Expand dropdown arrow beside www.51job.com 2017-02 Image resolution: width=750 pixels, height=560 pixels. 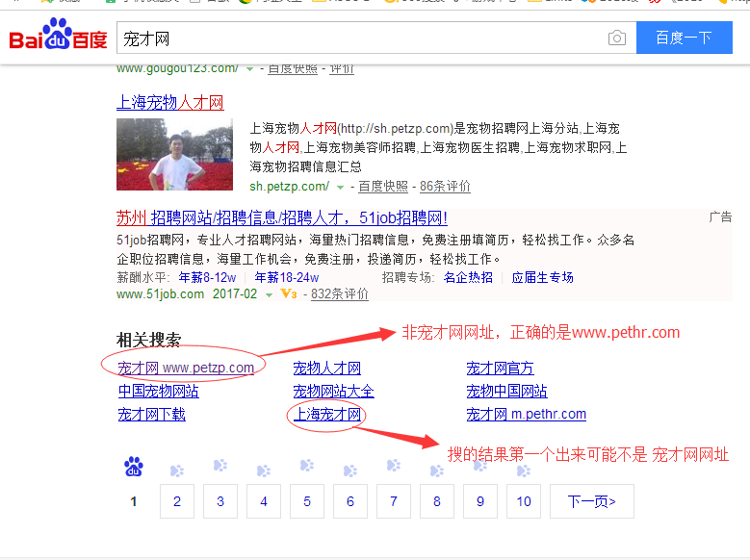point(269,294)
